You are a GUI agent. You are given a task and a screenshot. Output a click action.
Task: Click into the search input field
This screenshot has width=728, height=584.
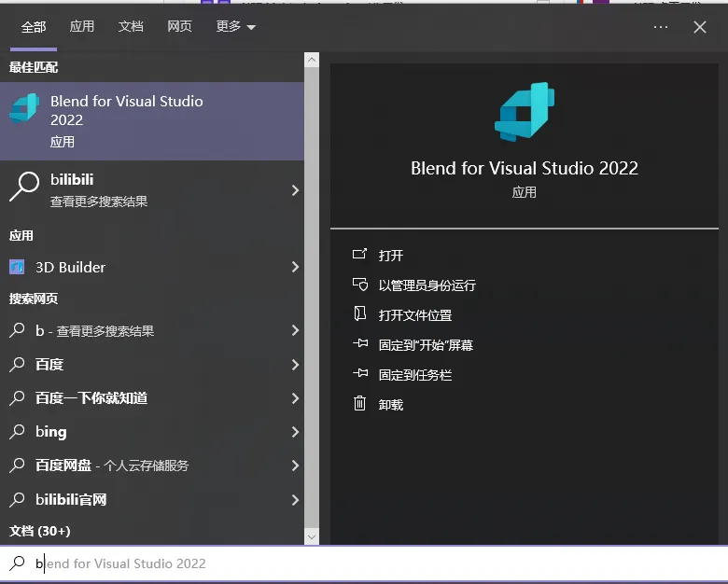click(364, 563)
